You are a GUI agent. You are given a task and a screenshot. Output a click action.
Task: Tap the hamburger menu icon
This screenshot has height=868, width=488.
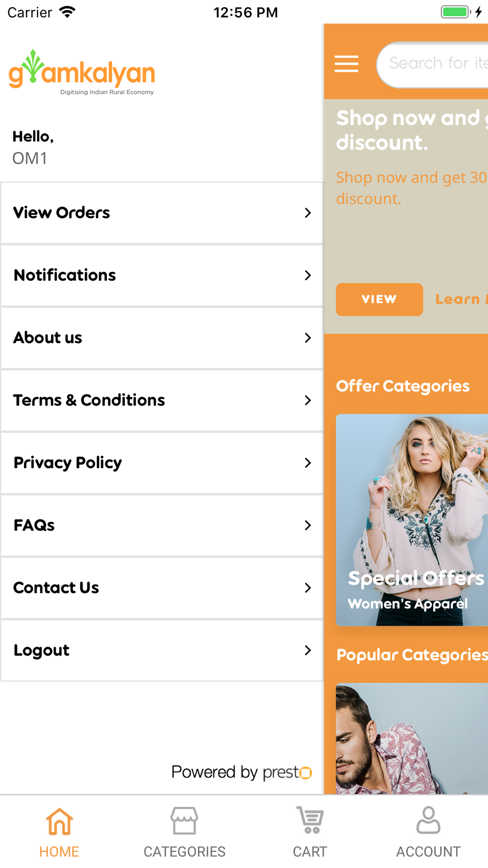tap(346, 64)
